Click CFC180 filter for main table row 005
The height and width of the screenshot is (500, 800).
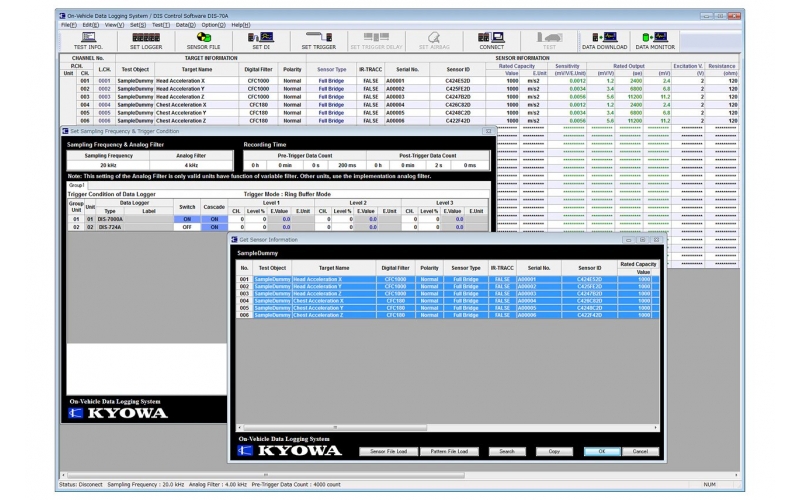[259, 113]
